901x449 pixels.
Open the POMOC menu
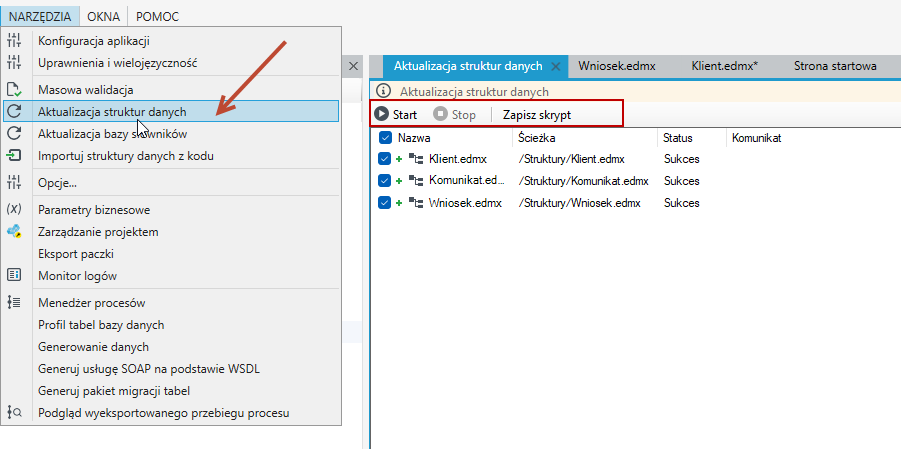click(x=157, y=17)
